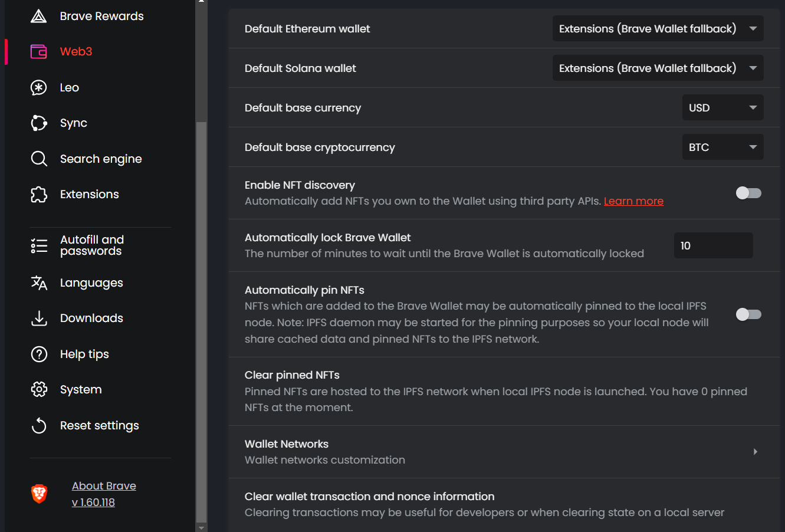The image size is (785, 532).
Task: Click the Sync icon in sidebar
Action: [x=39, y=123]
